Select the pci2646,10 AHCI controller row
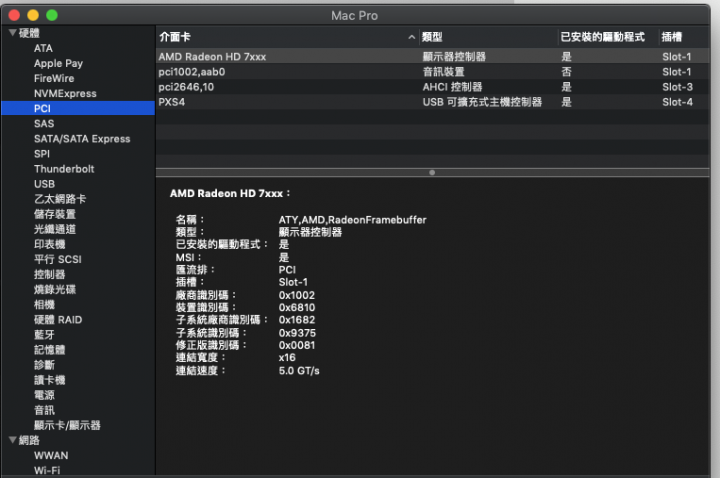This screenshot has height=478, width=720. pyautogui.click(x=432, y=87)
